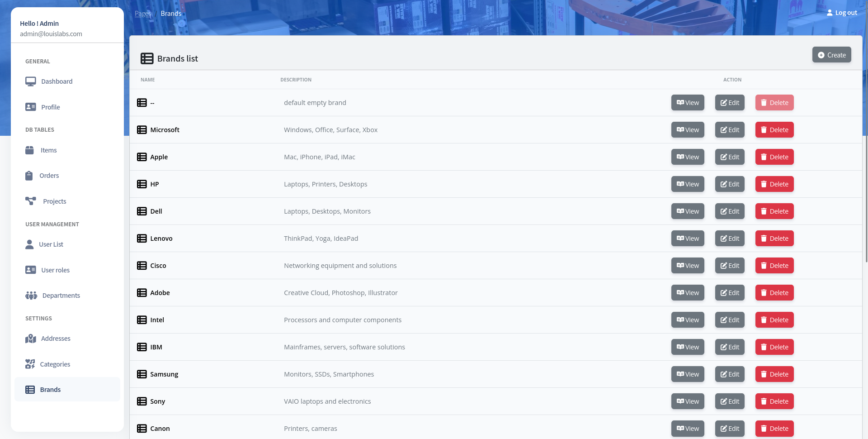Open the Items table

coord(67,150)
